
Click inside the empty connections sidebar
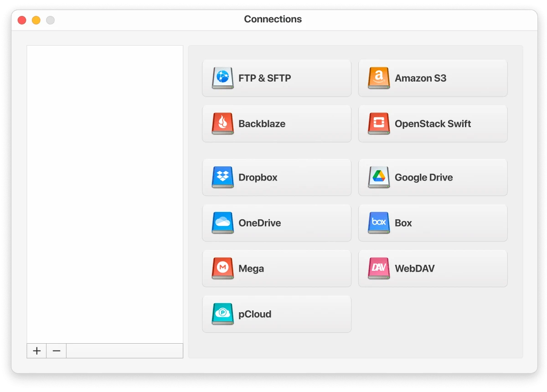(104, 191)
